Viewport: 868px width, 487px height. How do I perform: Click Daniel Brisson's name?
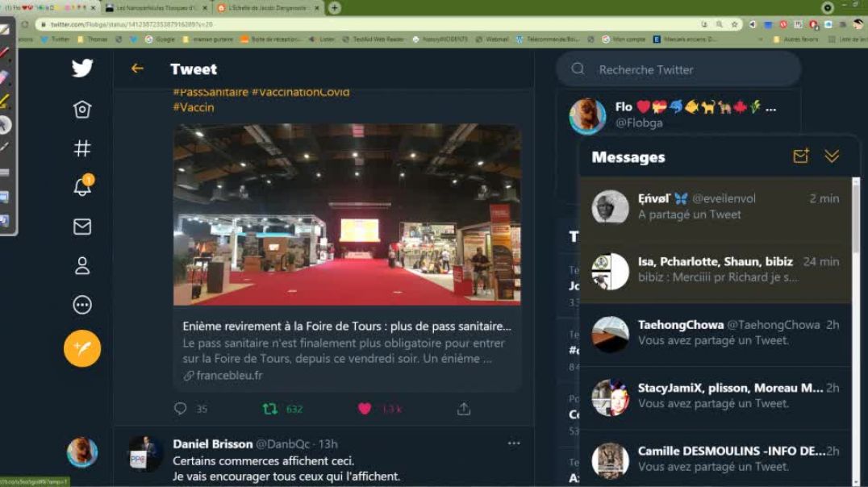pos(213,443)
